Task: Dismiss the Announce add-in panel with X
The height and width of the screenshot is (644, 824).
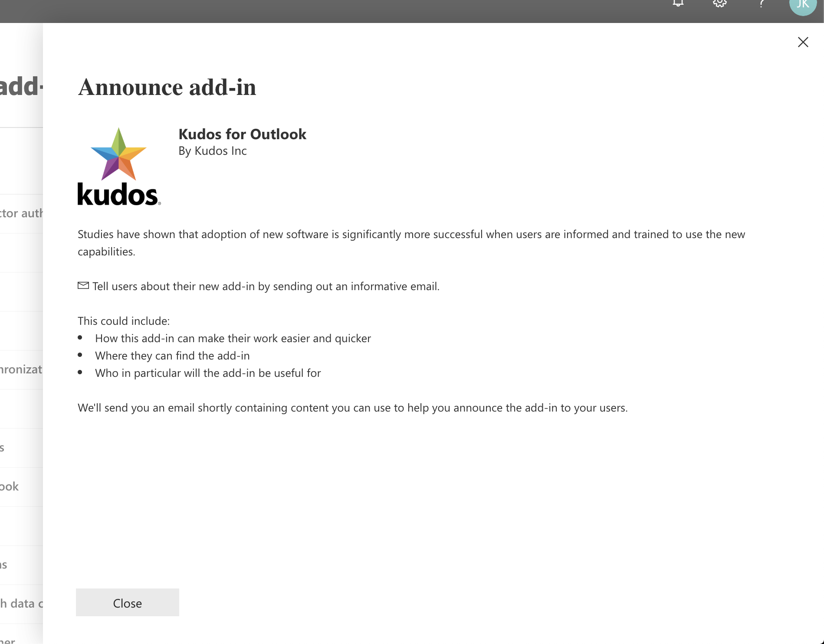Action: [803, 42]
